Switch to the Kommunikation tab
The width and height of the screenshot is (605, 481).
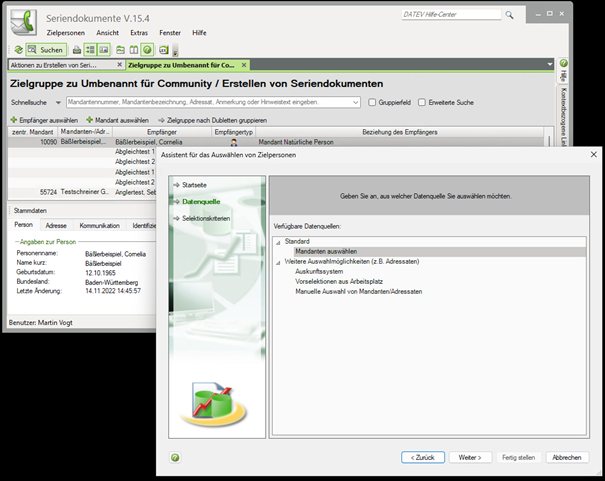pyautogui.click(x=99, y=226)
